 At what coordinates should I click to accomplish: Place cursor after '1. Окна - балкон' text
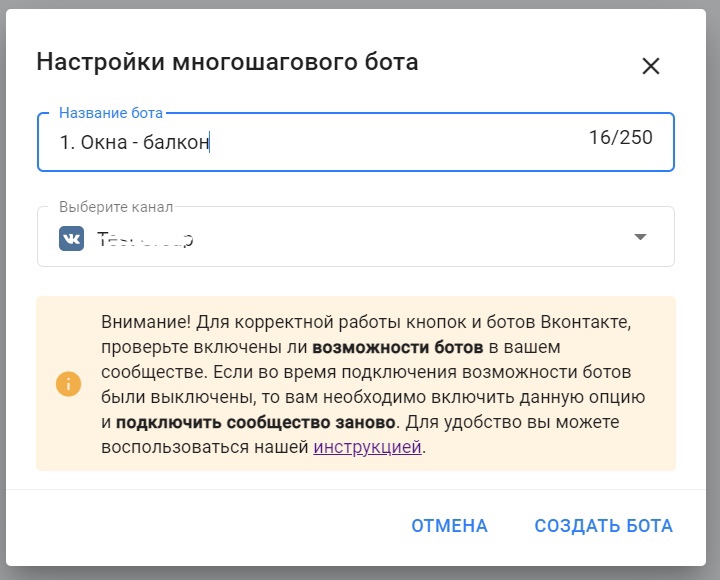tap(211, 142)
